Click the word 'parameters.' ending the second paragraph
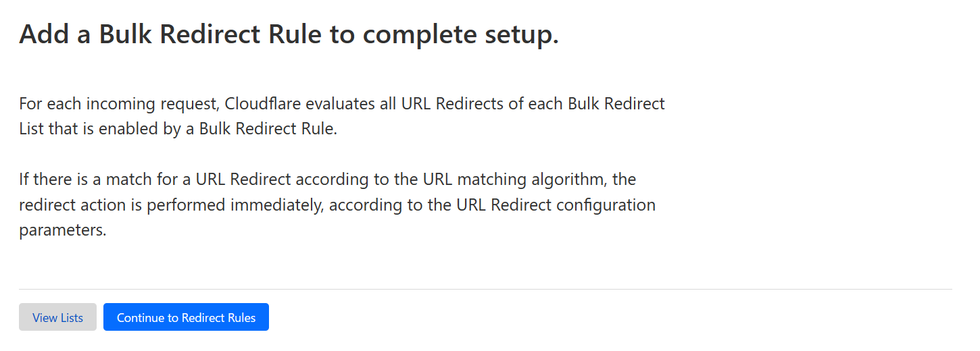The height and width of the screenshot is (351, 980). point(63,231)
